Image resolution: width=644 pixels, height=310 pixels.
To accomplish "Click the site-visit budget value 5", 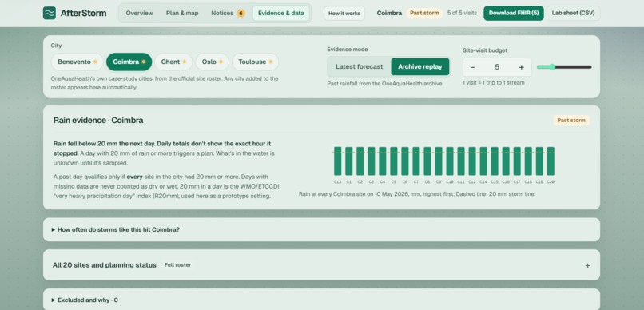I will click(x=497, y=67).
